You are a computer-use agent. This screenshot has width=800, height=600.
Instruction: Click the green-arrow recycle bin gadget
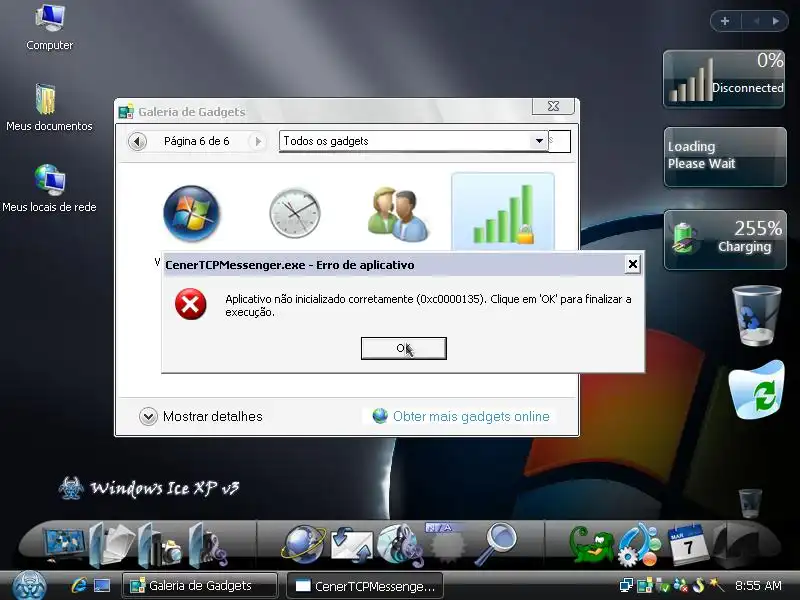tap(757, 389)
